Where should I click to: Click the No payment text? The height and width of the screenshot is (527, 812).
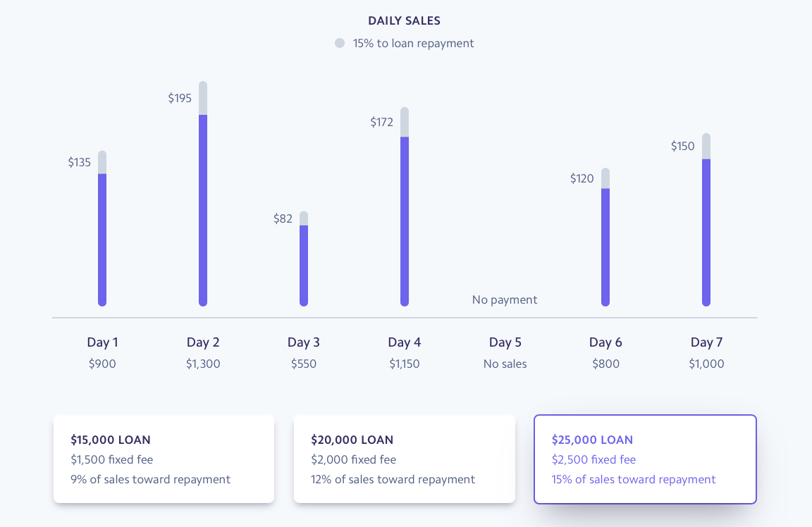point(505,299)
